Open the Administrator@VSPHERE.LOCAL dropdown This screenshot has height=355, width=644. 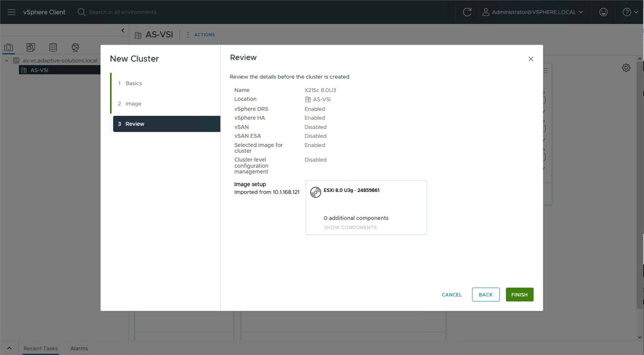coord(533,12)
